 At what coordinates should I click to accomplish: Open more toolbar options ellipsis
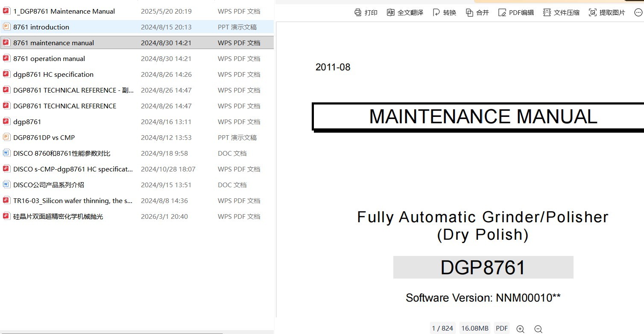[635, 12]
